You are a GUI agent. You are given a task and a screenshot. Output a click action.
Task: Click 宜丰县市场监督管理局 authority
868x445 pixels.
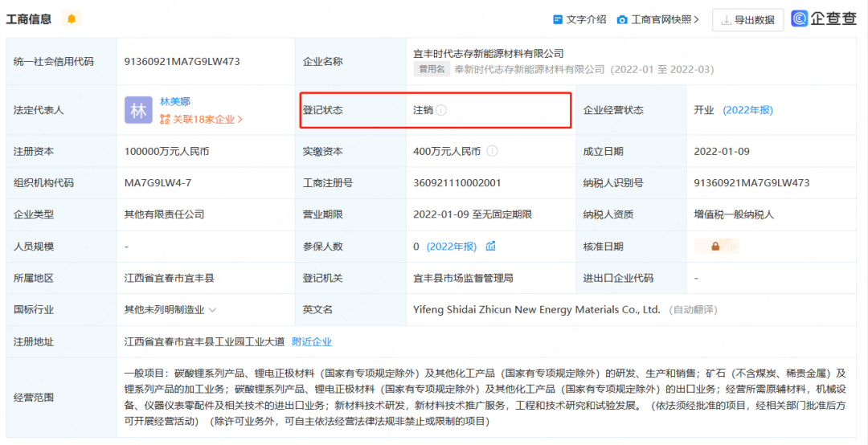(x=463, y=278)
